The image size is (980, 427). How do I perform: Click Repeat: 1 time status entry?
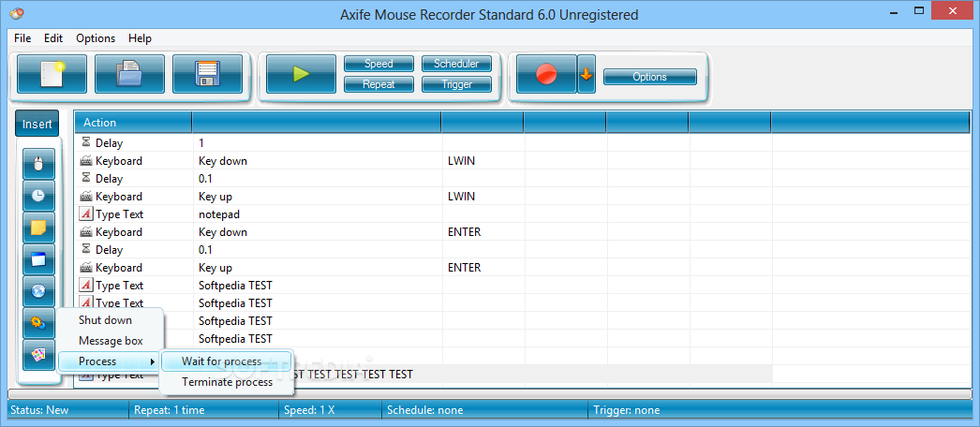(x=170, y=410)
